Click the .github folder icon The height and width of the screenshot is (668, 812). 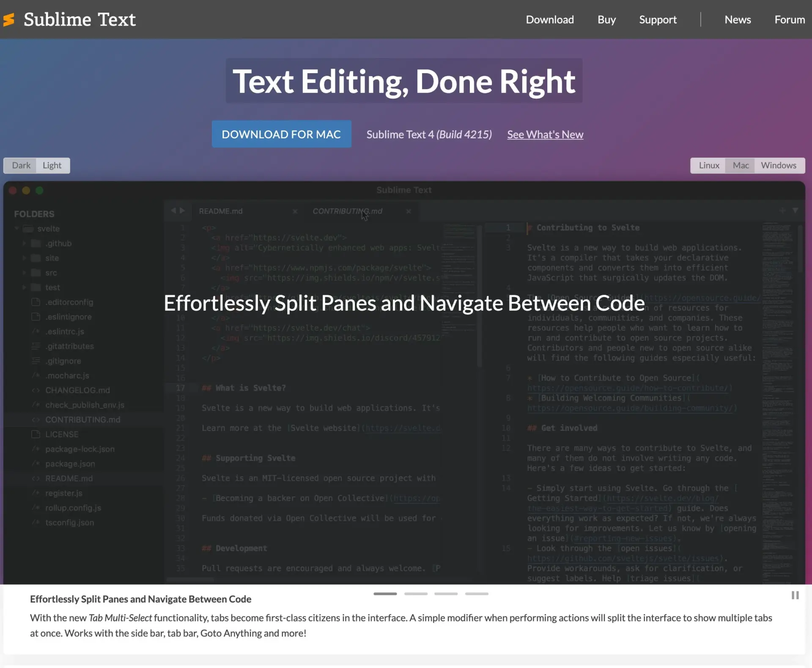point(36,244)
